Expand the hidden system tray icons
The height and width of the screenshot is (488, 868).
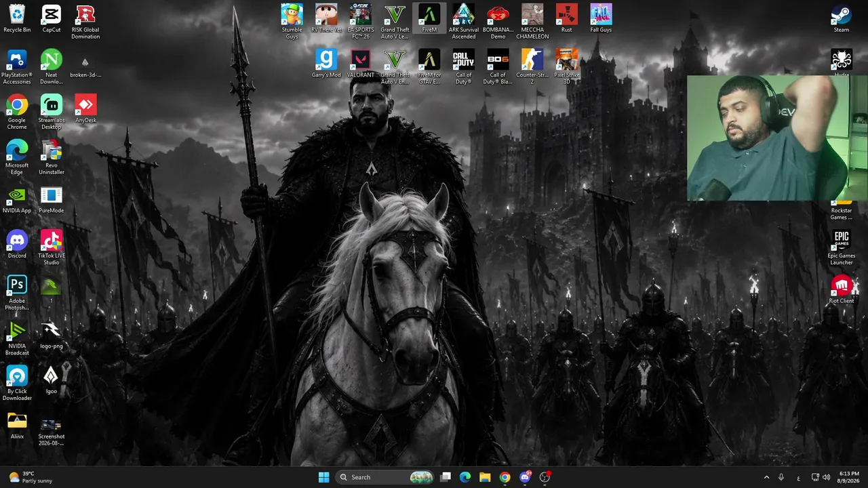click(x=766, y=477)
